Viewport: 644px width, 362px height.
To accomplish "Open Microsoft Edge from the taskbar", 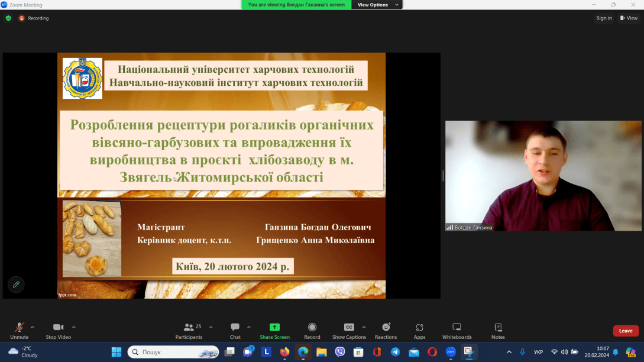I will tap(303, 352).
